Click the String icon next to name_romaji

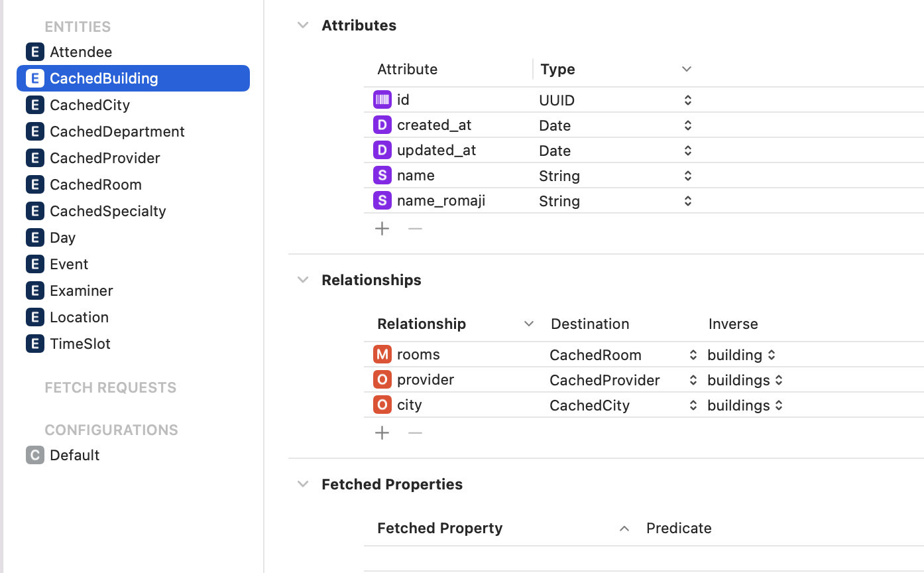tap(382, 201)
